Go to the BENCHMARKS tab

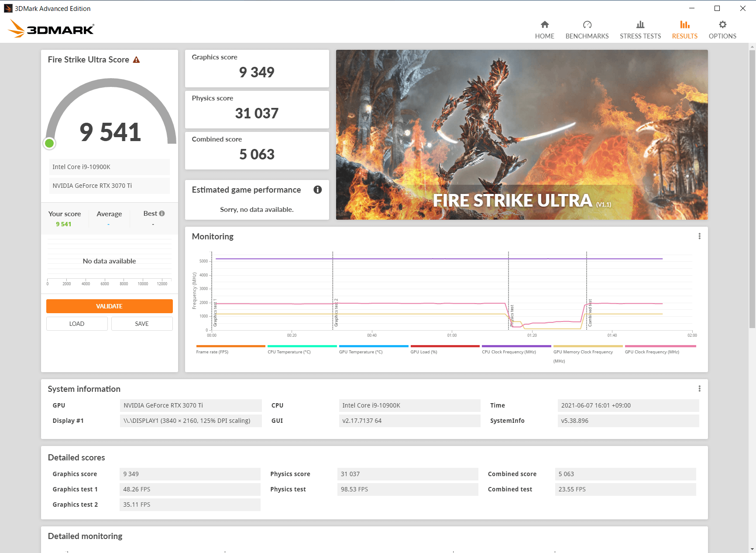tap(587, 30)
